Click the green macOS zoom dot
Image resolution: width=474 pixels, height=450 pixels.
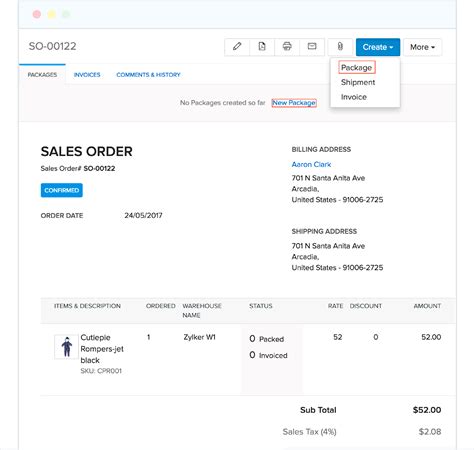pyautogui.click(x=66, y=14)
